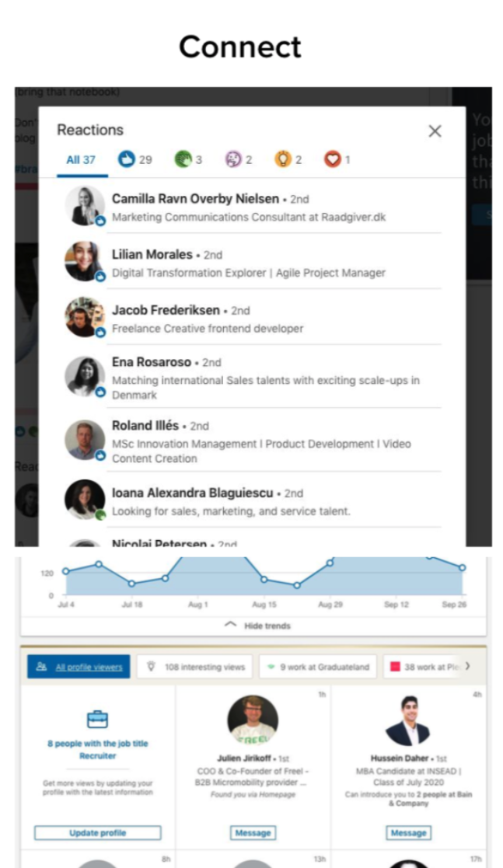Screen dimensions: 503x868
Task: Click 'Marketing Communications Consultant at Raadgiver.dk' text
Action: [x=249, y=217]
